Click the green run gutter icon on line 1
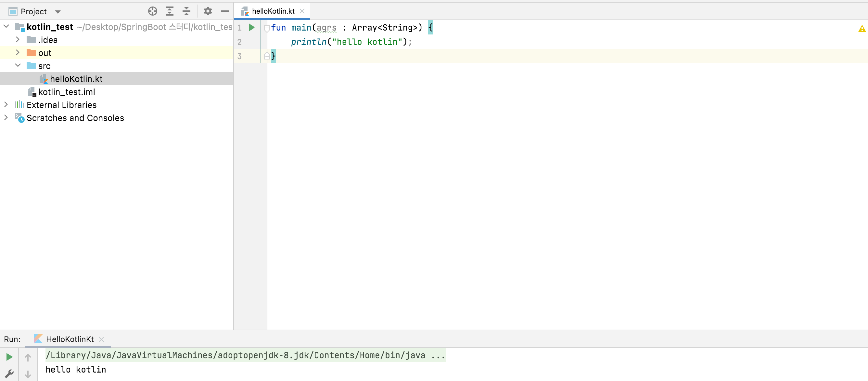 pyautogui.click(x=252, y=27)
